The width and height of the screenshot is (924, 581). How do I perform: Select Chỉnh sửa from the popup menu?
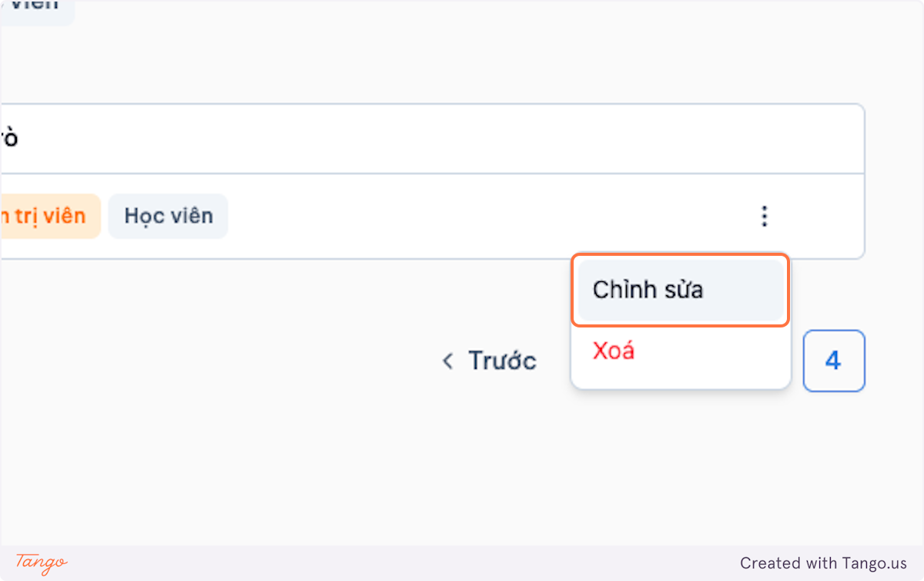pyautogui.click(x=681, y=290)
